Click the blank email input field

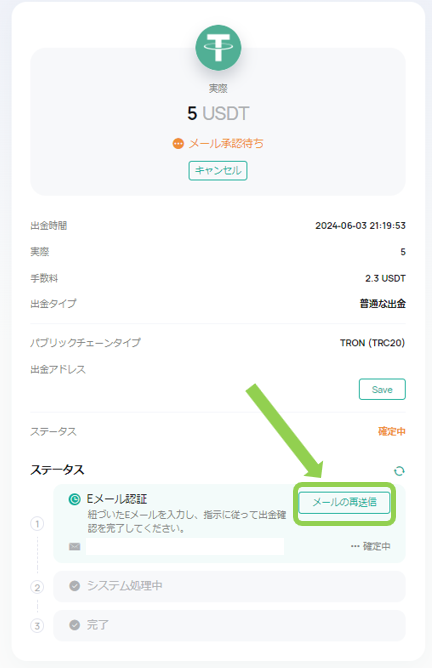(x=185, y=547)
